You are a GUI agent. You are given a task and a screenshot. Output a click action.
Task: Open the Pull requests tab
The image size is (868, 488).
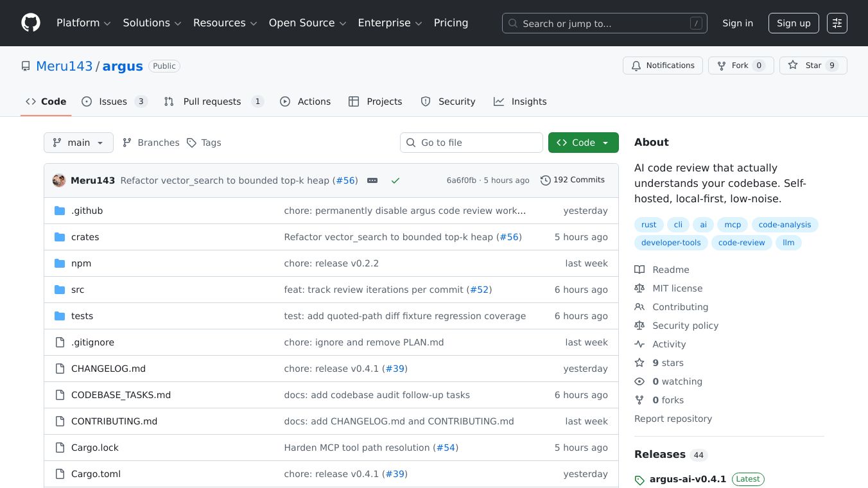(213, 101)
